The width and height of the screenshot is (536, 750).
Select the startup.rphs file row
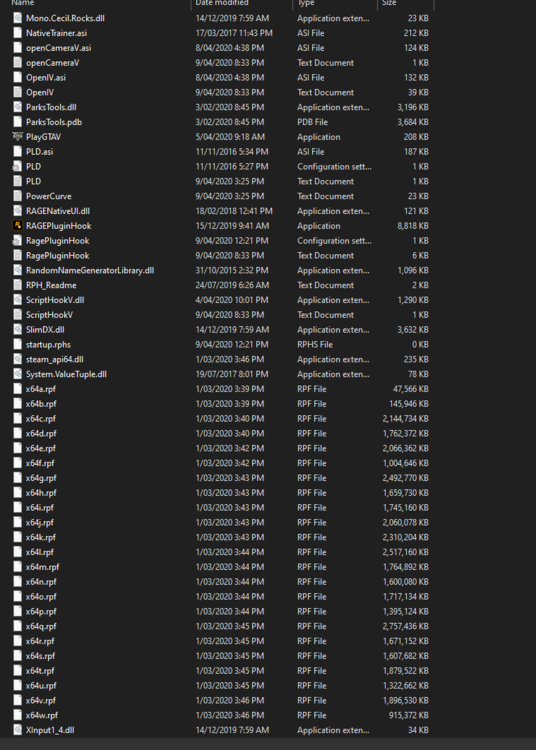(222, 344)
